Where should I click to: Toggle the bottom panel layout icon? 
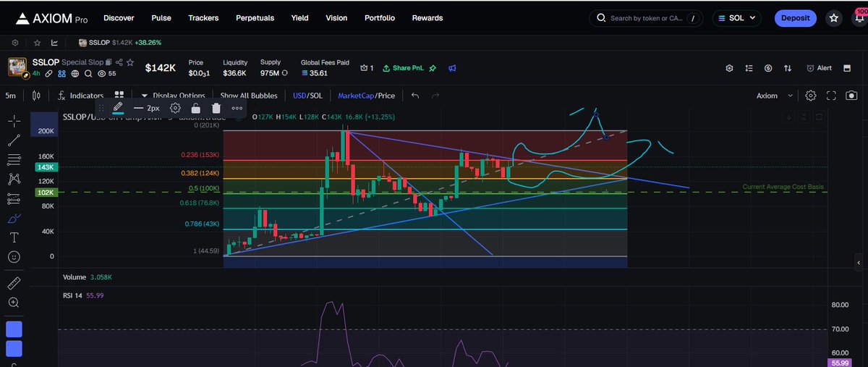[x=847, y=68]
